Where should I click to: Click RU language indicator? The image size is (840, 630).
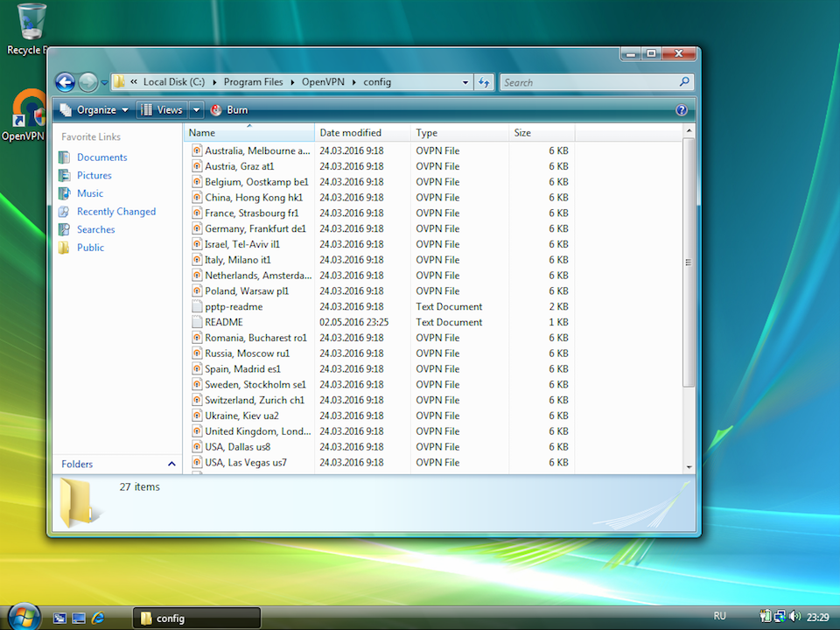(719, 616)
